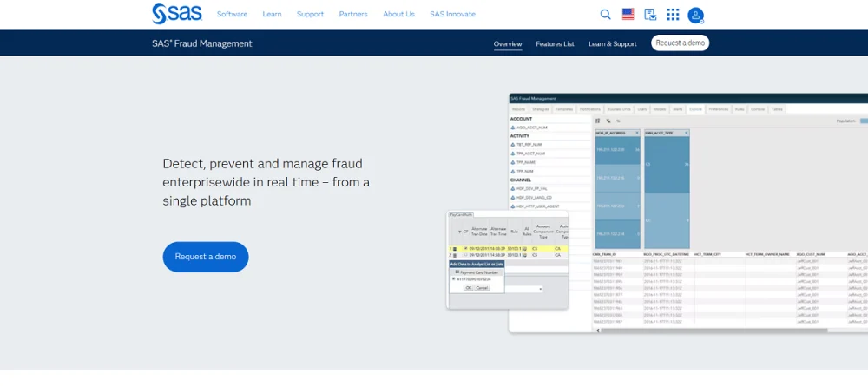
Task: Open the search magnifier icon
Action: [606, 14]
